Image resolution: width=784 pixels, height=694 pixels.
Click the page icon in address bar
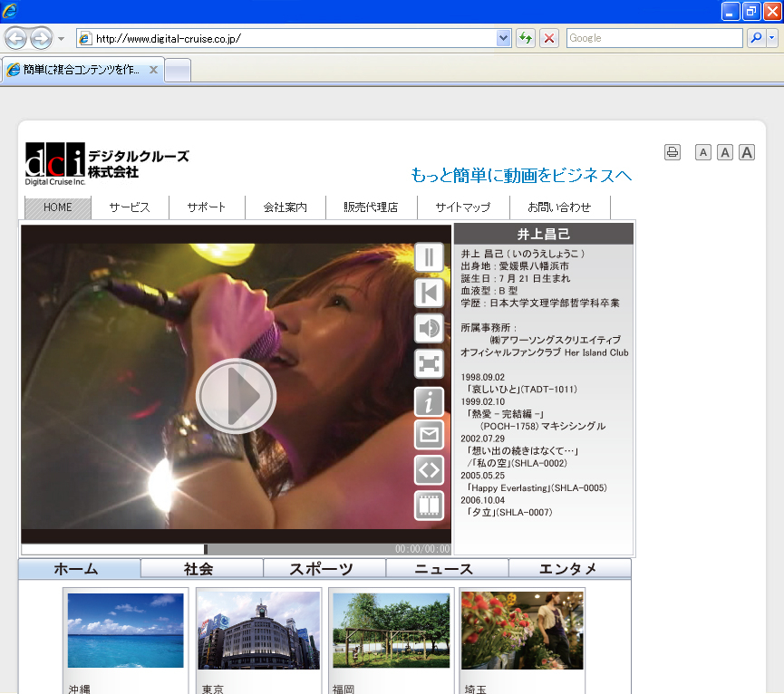click(x=85, y=38)
